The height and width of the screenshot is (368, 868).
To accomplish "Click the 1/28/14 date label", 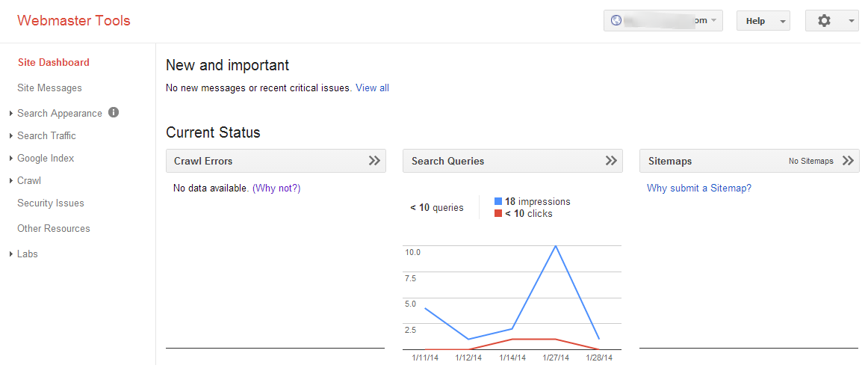I will 599,358.
